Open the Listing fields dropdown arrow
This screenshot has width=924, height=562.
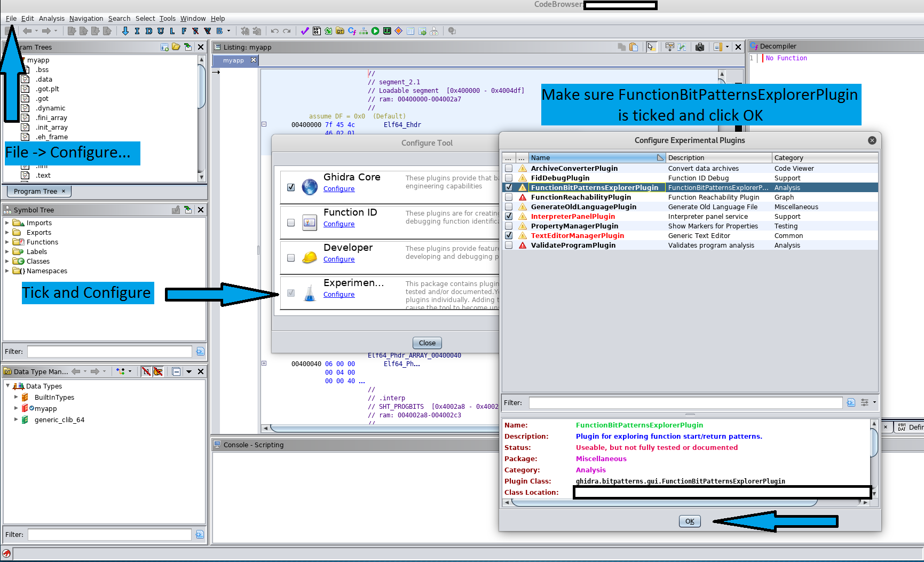click(x=727, y=47)
